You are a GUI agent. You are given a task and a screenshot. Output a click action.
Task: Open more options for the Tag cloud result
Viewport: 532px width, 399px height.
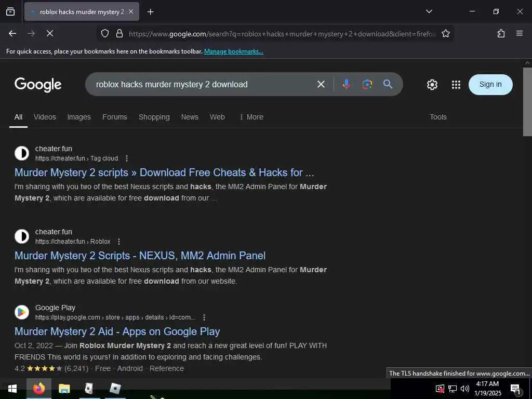tap(127, 158)
